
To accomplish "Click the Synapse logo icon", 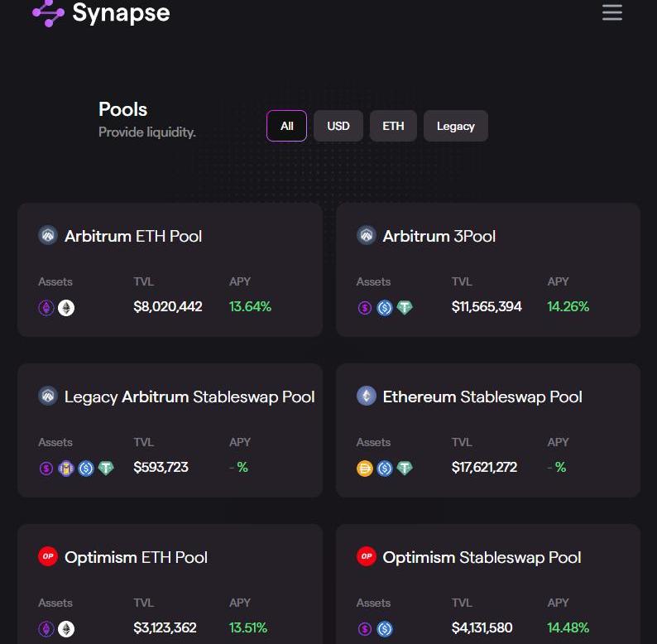I will click(48, 12).
